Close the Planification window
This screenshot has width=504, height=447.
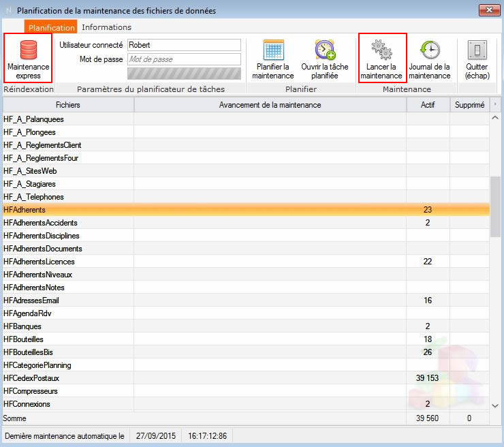(x=489, y=10)
